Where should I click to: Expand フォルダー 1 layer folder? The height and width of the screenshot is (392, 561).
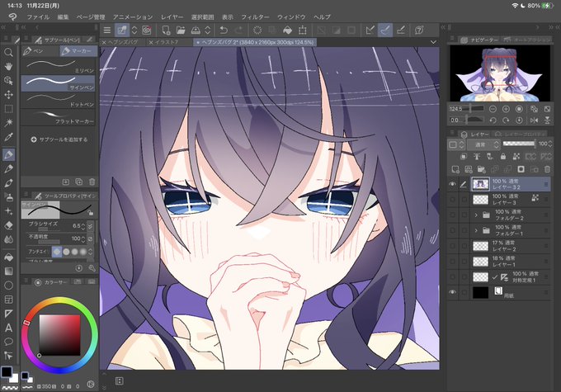click(476, 230)
